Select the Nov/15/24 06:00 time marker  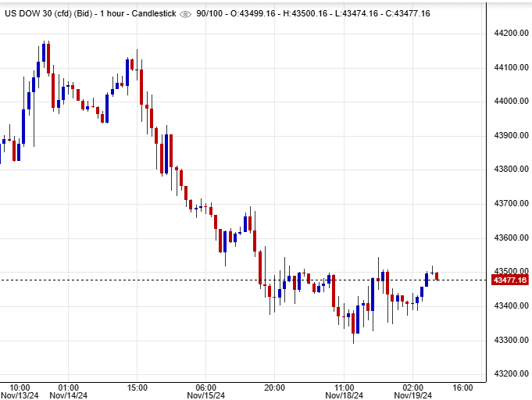pos(205,391)
